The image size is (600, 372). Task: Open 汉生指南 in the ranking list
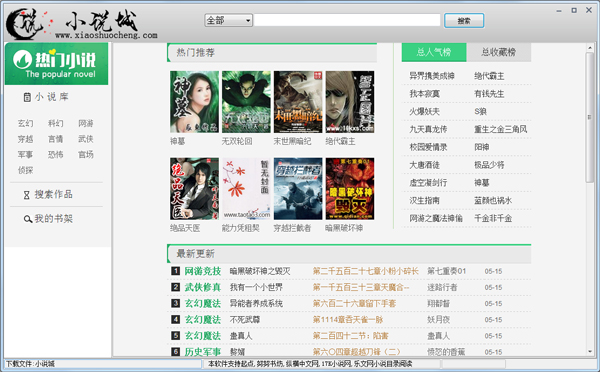click(424, 201)
